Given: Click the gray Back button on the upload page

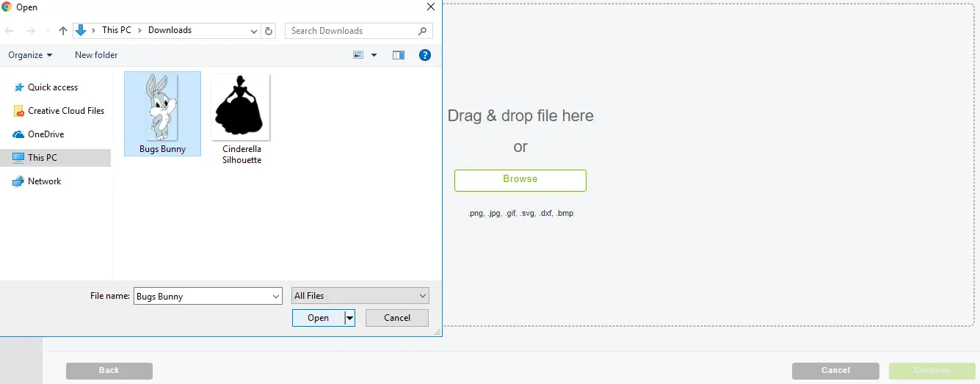Looking at the screenshot, I should click(109, 371).
